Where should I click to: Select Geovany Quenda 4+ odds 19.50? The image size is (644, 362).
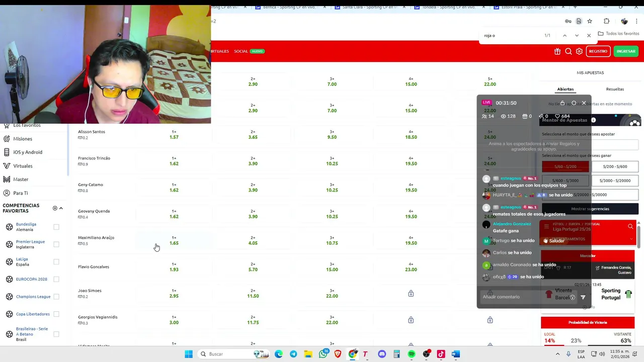click(411, 214)
